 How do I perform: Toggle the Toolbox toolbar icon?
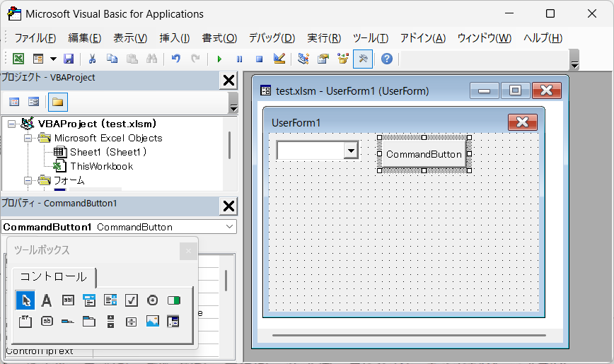[x=363, y=59]
